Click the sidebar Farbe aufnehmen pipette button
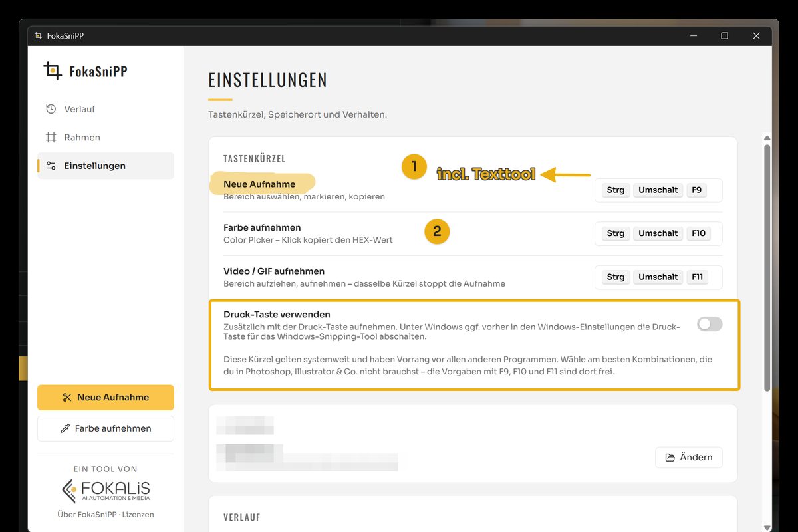Screen dimensions: 798x532 [106, 428]
